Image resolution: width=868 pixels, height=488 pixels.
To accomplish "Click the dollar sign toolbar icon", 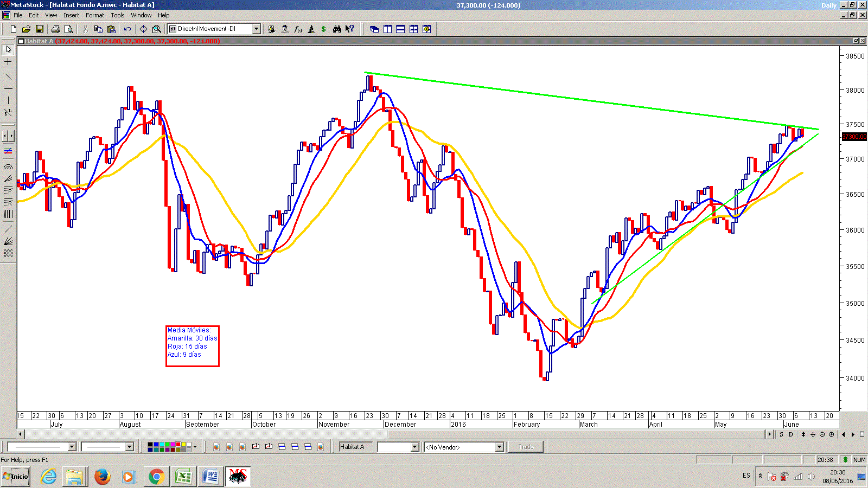I will coord(324,29).
